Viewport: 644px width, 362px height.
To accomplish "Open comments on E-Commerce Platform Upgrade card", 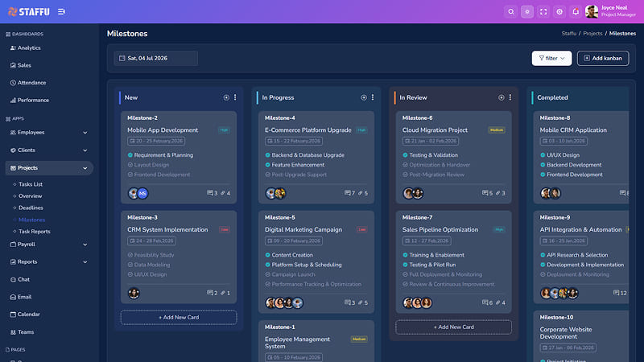I will click(349, 193).
